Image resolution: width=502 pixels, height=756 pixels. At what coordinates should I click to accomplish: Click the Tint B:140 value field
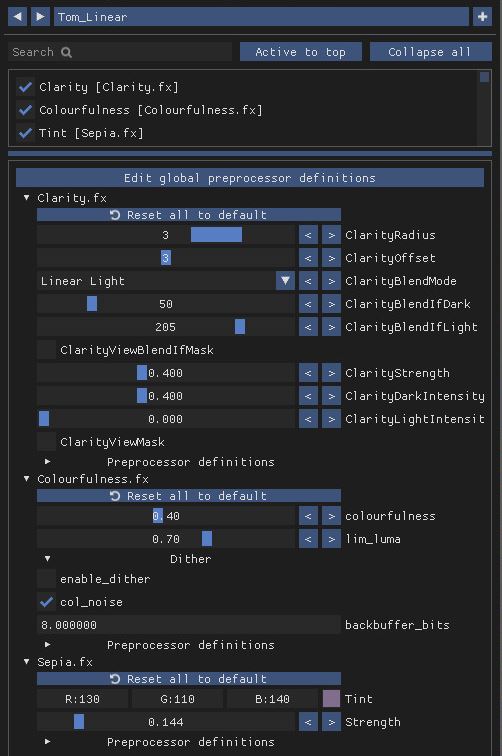272,699
